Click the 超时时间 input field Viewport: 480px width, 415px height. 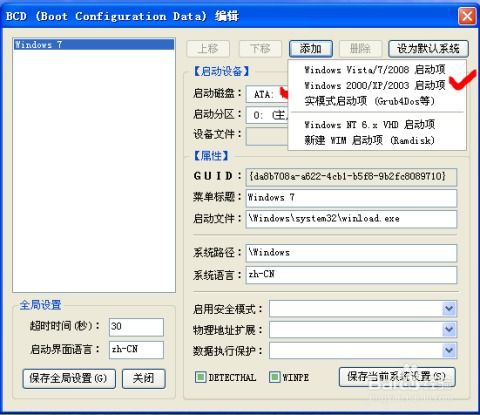coord(136,327)
